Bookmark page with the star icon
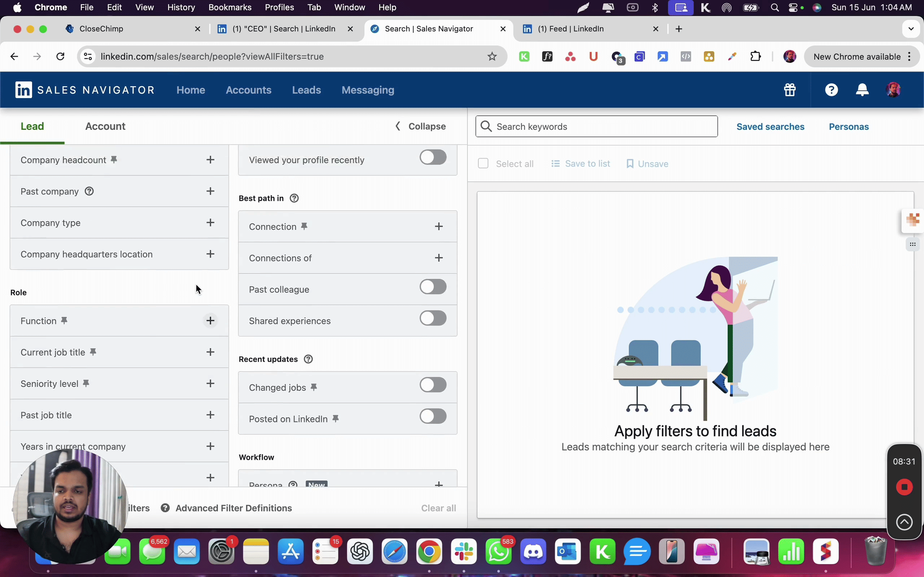 (x=492, y=57)
